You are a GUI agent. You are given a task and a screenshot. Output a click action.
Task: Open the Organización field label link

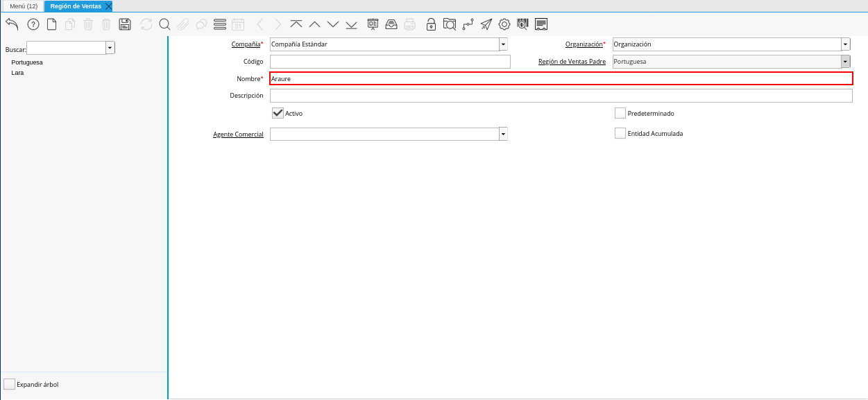(x=584, y=44)
